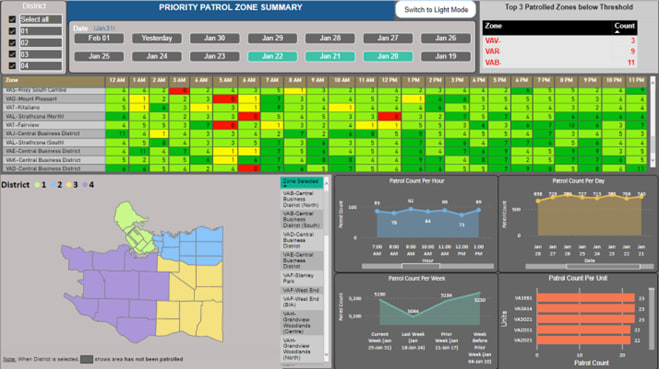
Task: Select the Feb 01 date button
Action: click(99, 38)
